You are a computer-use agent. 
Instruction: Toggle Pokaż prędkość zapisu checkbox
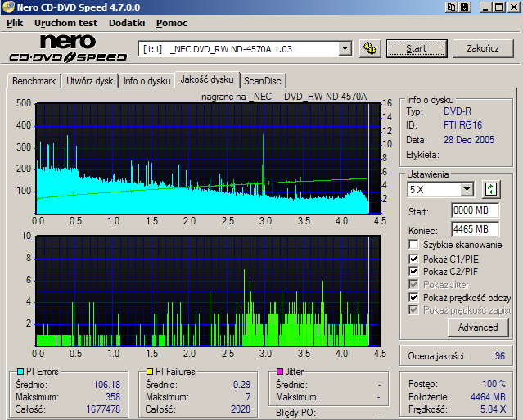(x=413, y=310)
